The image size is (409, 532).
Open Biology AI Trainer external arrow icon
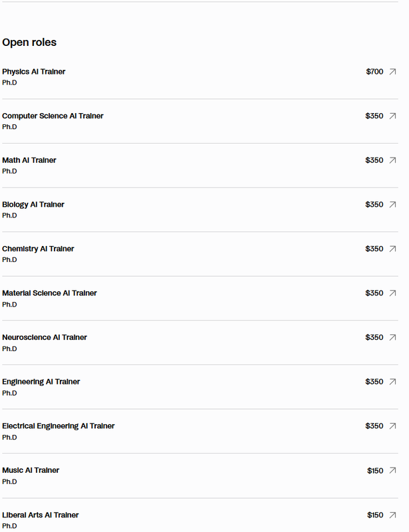point(392,205)
